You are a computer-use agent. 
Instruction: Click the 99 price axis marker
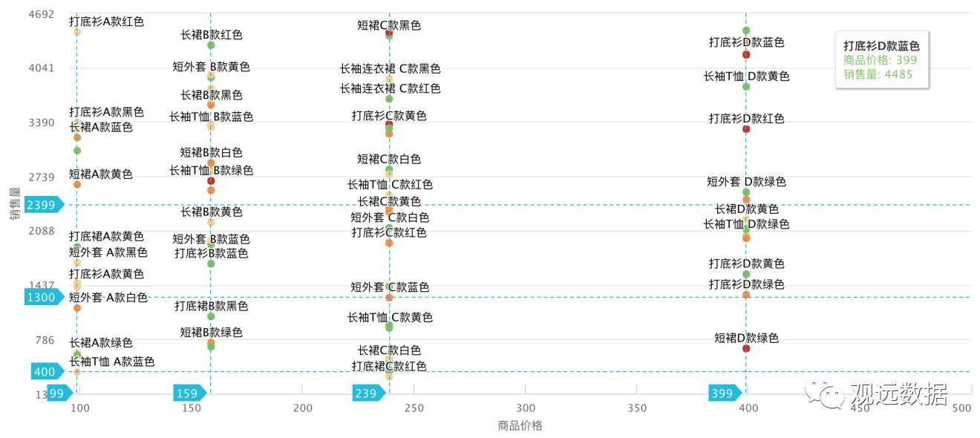[59, 393]
